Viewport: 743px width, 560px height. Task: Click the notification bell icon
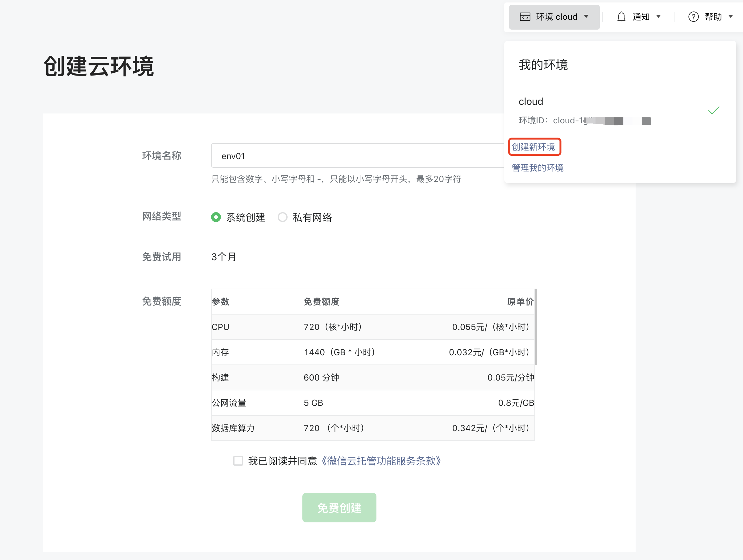point(621,17)
